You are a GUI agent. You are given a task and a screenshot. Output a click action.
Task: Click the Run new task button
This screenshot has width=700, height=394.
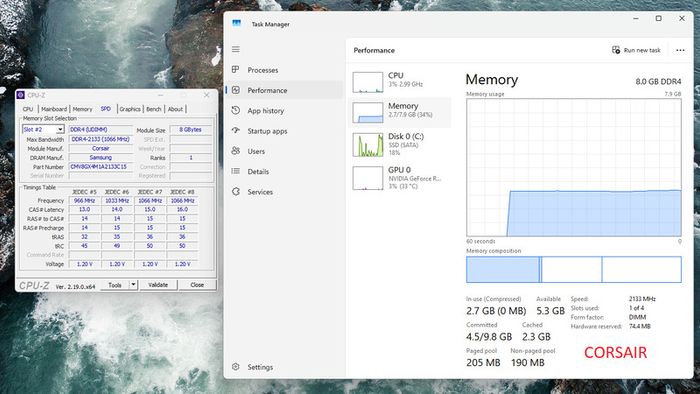[636, 50]
